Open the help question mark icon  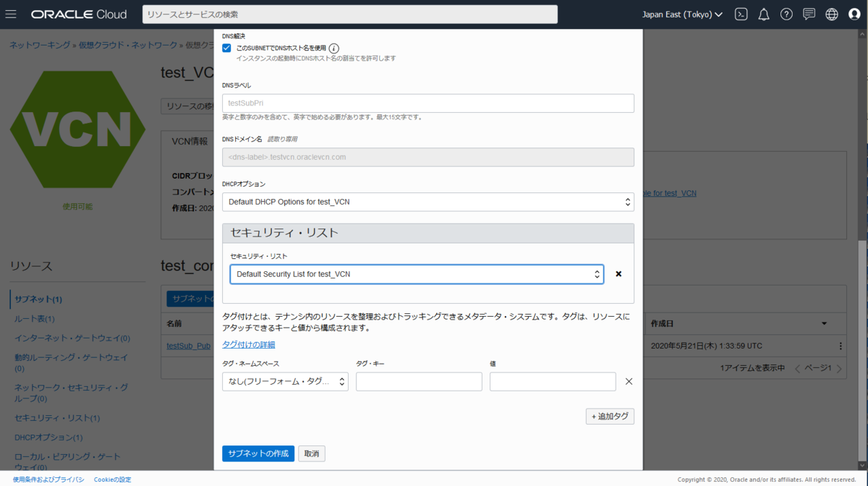[786, 14]
